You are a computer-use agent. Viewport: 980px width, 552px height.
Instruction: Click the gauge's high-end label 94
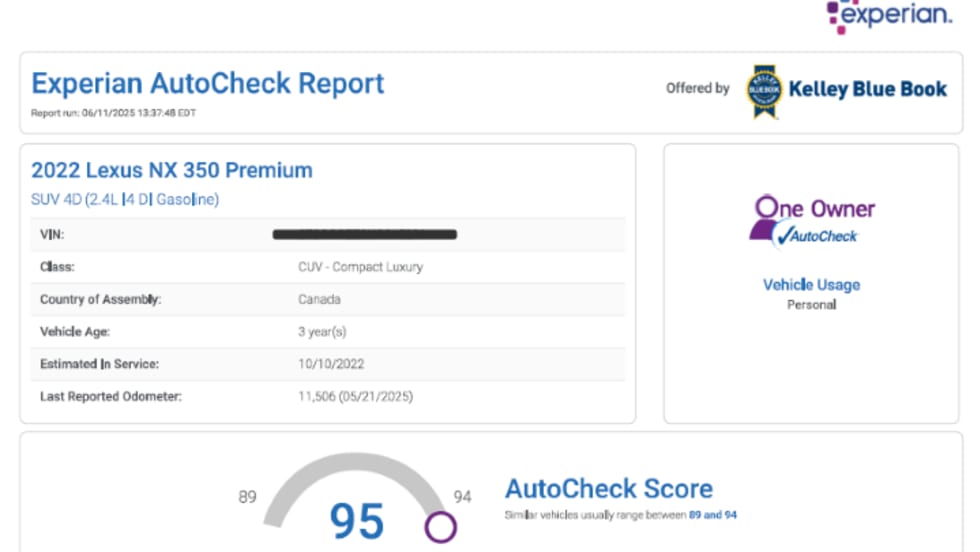pyautogui.click(x=462, y=497)
